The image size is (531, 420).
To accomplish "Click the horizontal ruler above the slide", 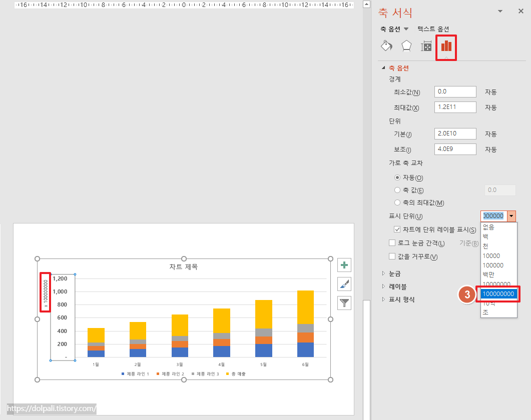I will pyautogui.click(x=184, y=4).
